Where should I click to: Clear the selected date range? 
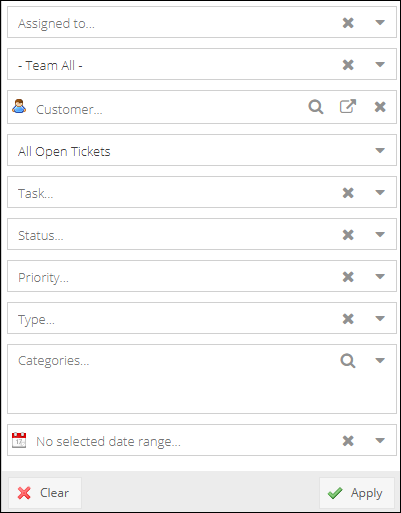tap(348, 441)
